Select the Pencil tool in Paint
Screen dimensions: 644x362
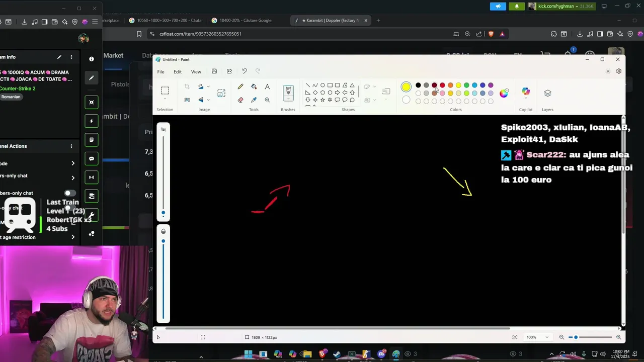(240, 87)
